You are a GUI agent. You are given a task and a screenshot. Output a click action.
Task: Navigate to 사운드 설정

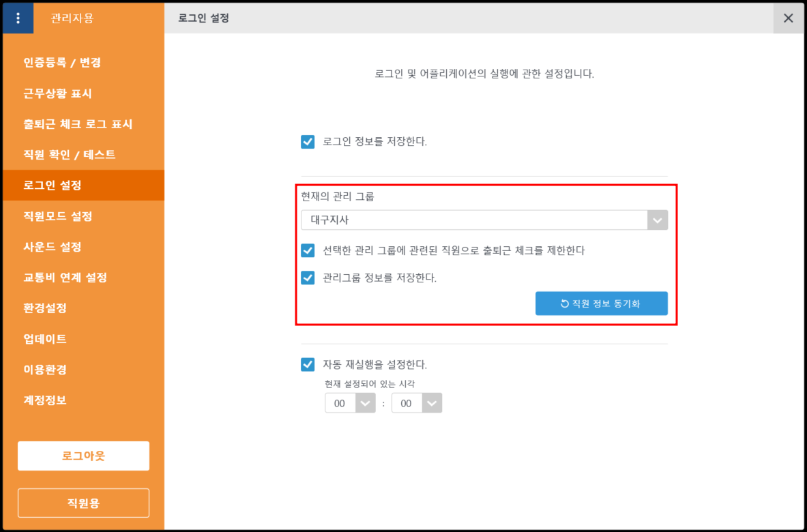coord(53,247)
